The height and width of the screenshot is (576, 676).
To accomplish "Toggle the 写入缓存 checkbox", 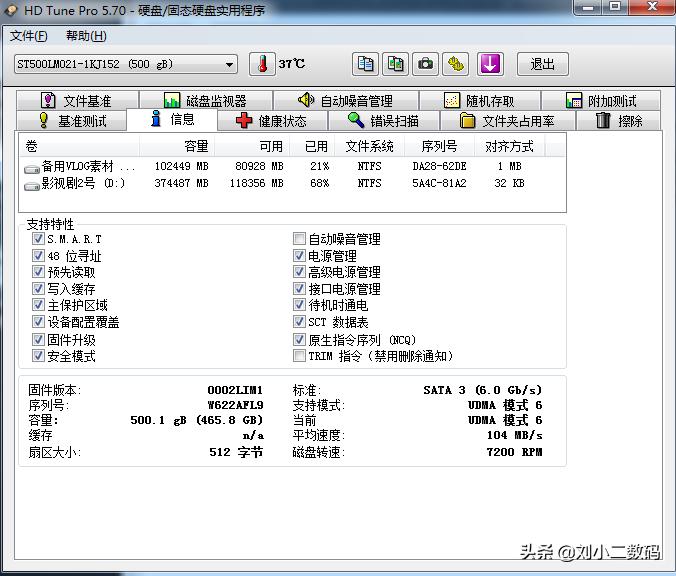I will (38, 288).
